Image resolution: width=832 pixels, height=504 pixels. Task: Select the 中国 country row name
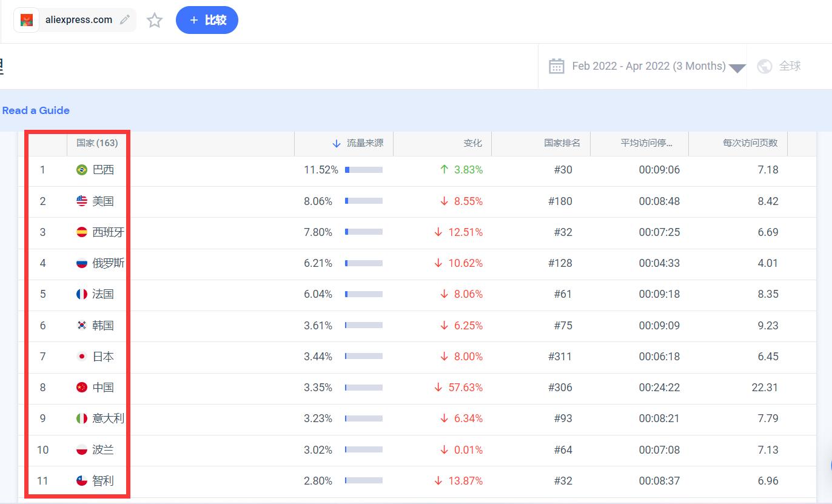point(103,388)
